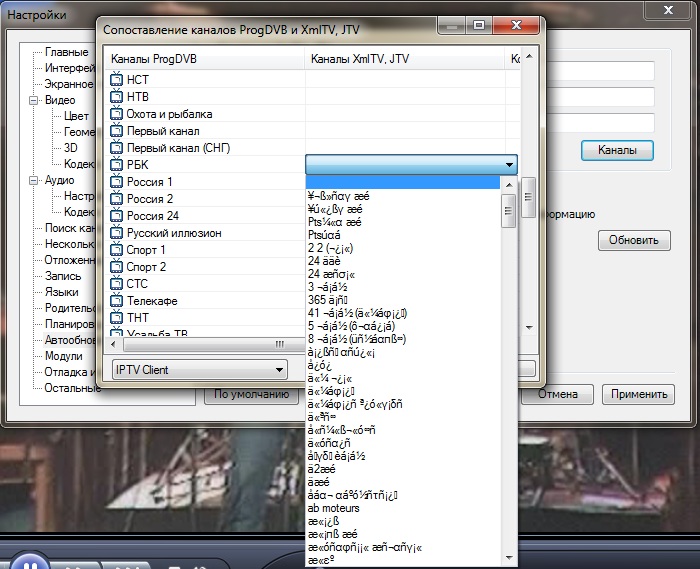Click the Спорт 1 channel icon
The image size is (700, 569).
pyautogui.click(x=116, y=250)
